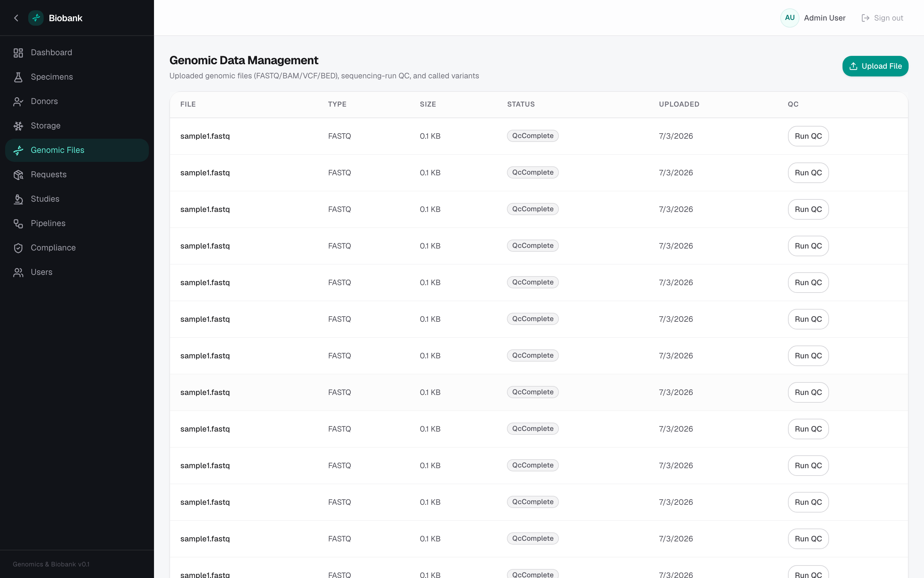Click Run QC in the third table row
This screenshot has width=924, height=578.
(808, 209)
